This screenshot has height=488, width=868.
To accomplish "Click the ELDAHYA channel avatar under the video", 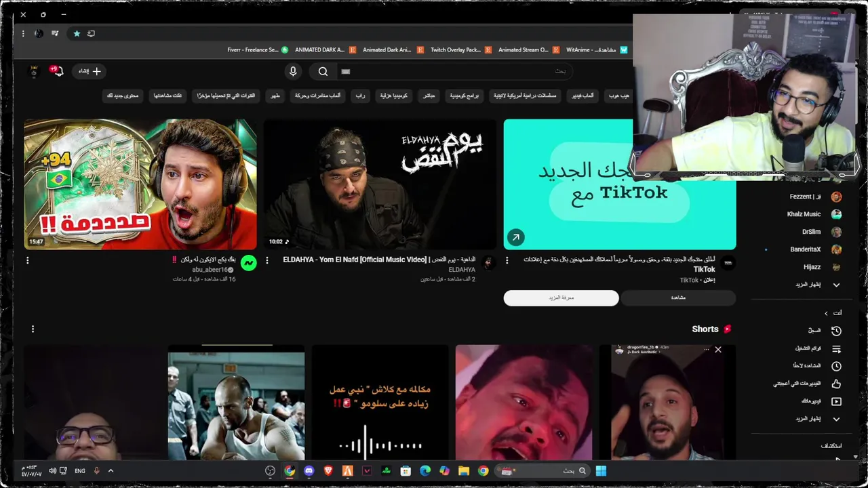I will tap(488, 263).
